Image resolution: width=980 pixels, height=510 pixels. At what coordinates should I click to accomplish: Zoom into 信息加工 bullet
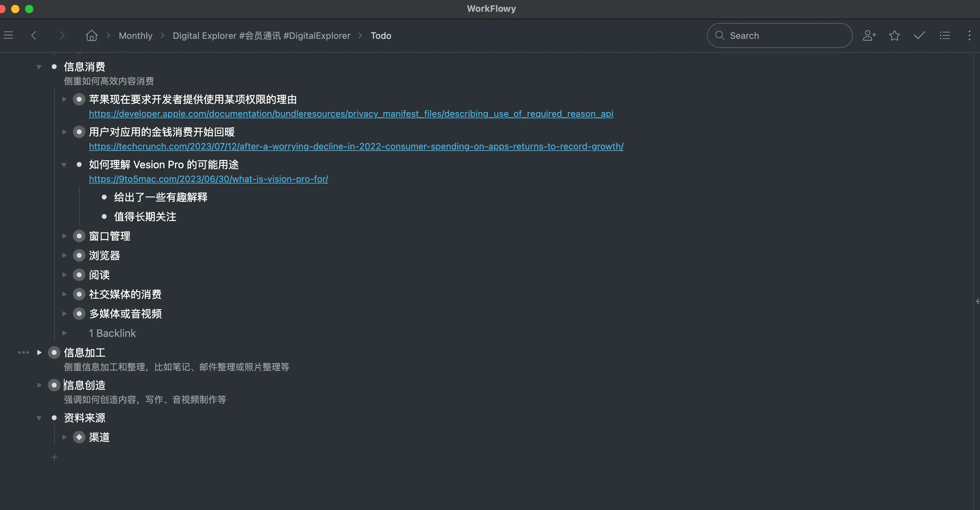point(54,353)
